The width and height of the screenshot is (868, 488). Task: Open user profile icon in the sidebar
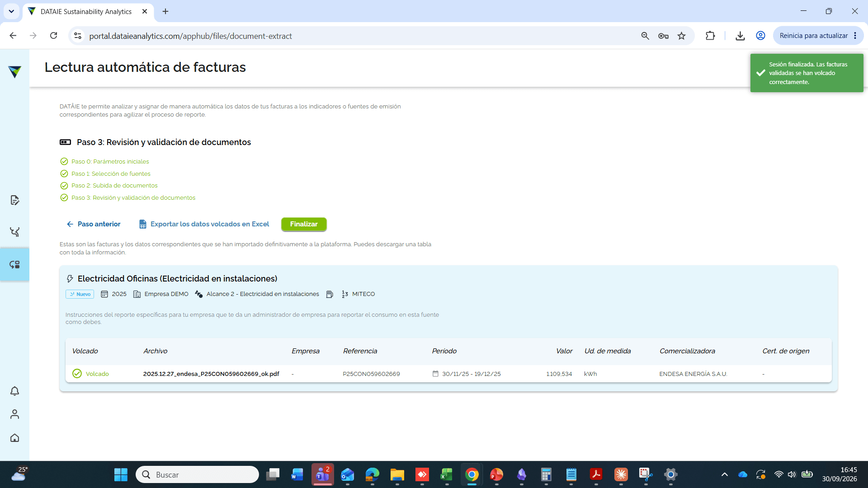14,414
